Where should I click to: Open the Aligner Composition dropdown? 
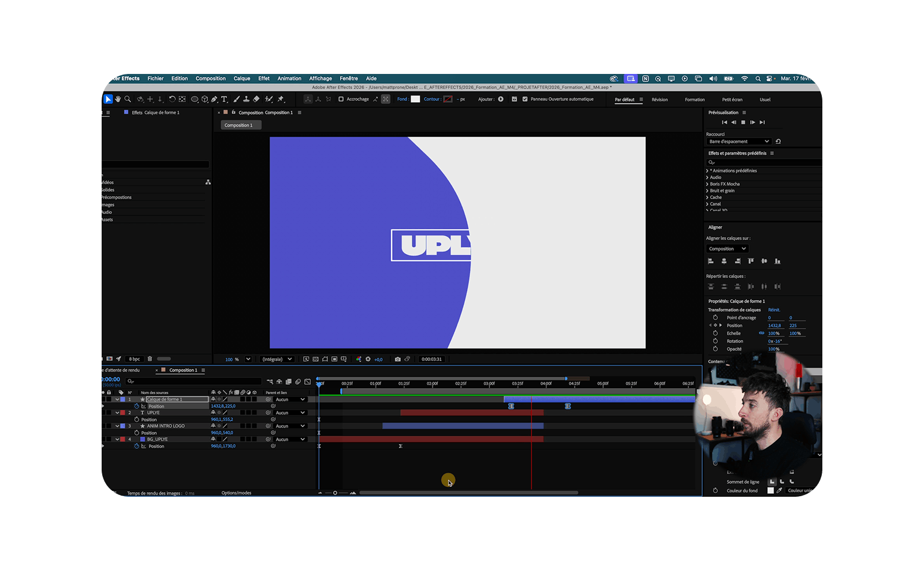727,249
